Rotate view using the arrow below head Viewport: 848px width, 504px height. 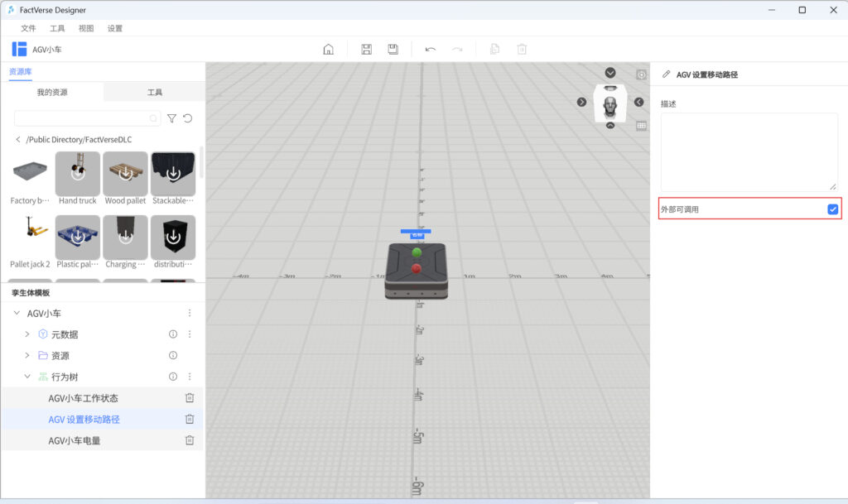(610, 125)
